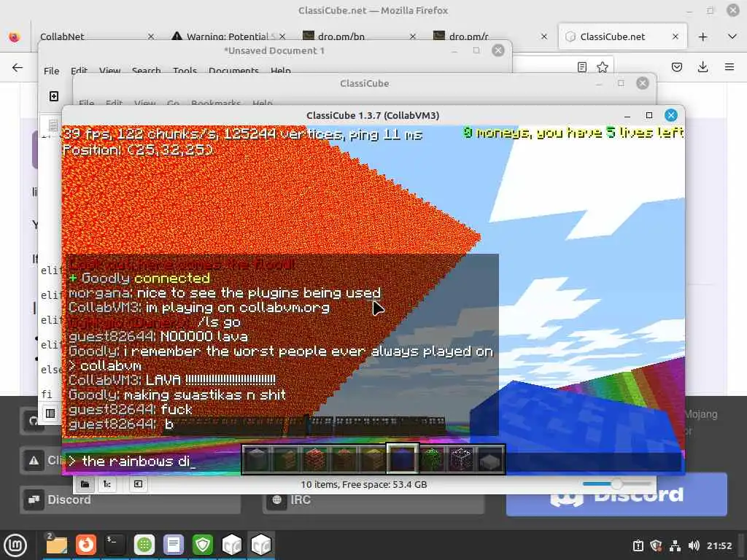This screenshot has width=747, height=560.
Task: Open the Firefox hamburger application menu
Action: click(x=729, y=67)
